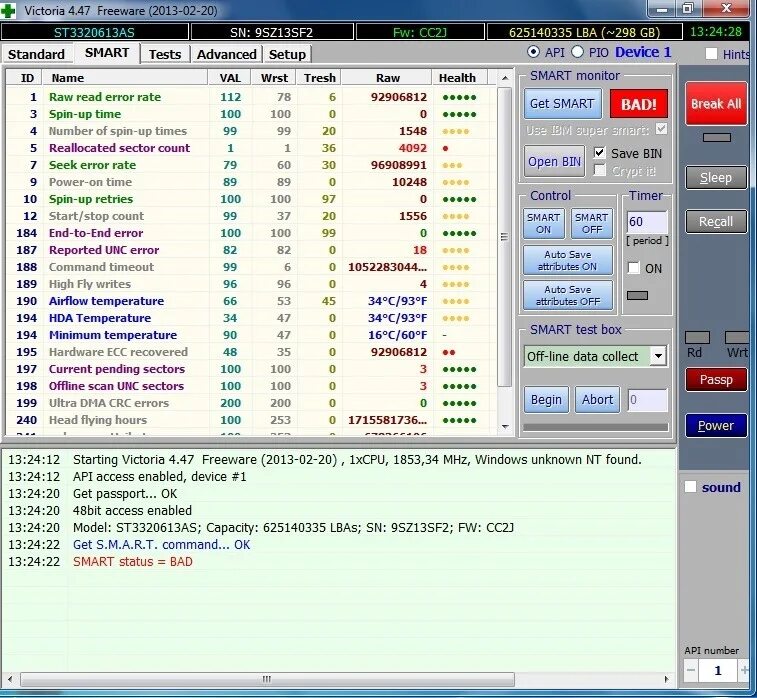Click the Begin test button

[x=546, y=400]
